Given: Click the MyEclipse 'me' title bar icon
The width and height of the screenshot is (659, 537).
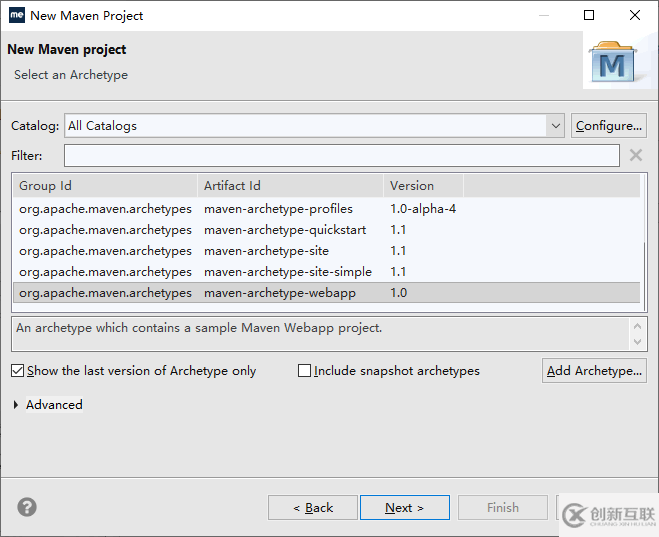Looking at the screenshot, I should (x=16, y=15).
